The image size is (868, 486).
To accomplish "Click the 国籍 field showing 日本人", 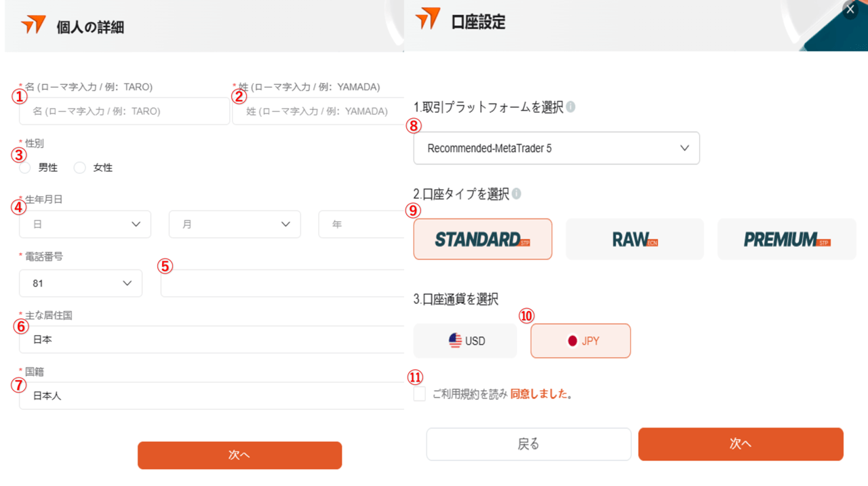I will 212,396.
